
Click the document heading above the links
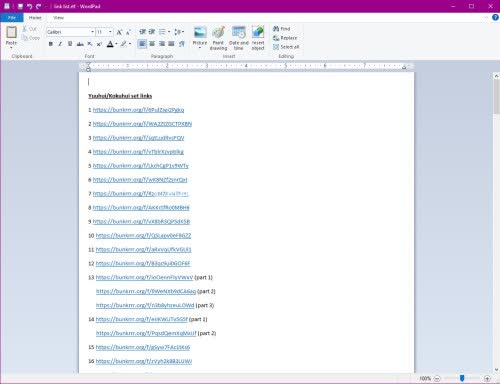tap(120, 96)
